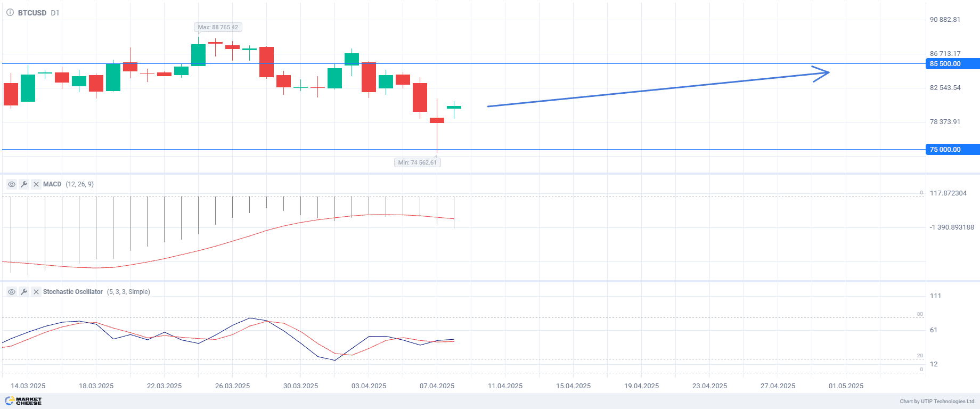980x409 pixels.
Task: Open Chart by UTIP Technologies Ltd. link
Action: (937, 402)
